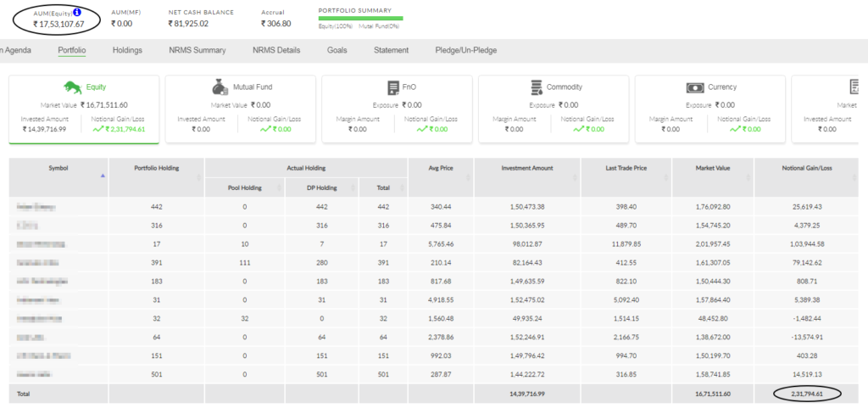The height and width of the screenshot is (408, 868).
Task: Click the market value 48,452.80
Action: click(713, 319)
